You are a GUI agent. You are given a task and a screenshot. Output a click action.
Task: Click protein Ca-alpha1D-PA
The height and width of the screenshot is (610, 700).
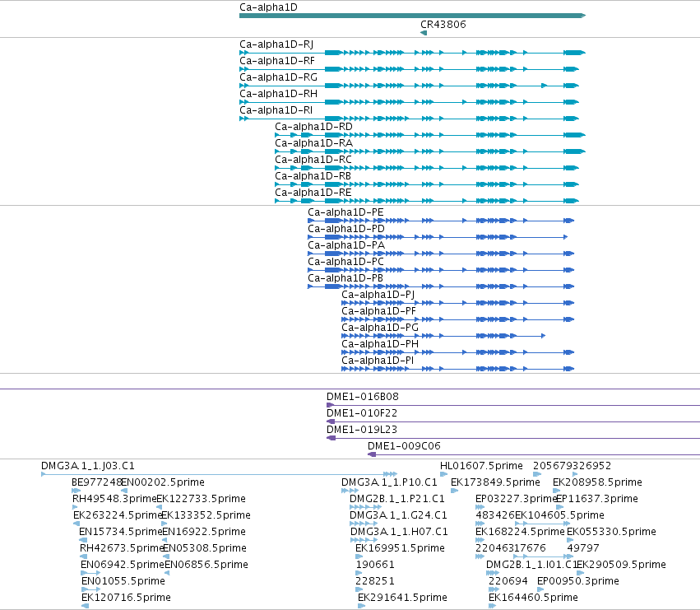pyautogui.click(x=441, y=254)
